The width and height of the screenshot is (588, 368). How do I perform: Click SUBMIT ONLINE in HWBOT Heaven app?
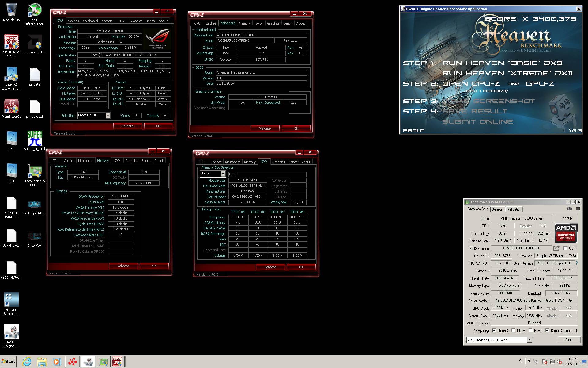point(477,122)
